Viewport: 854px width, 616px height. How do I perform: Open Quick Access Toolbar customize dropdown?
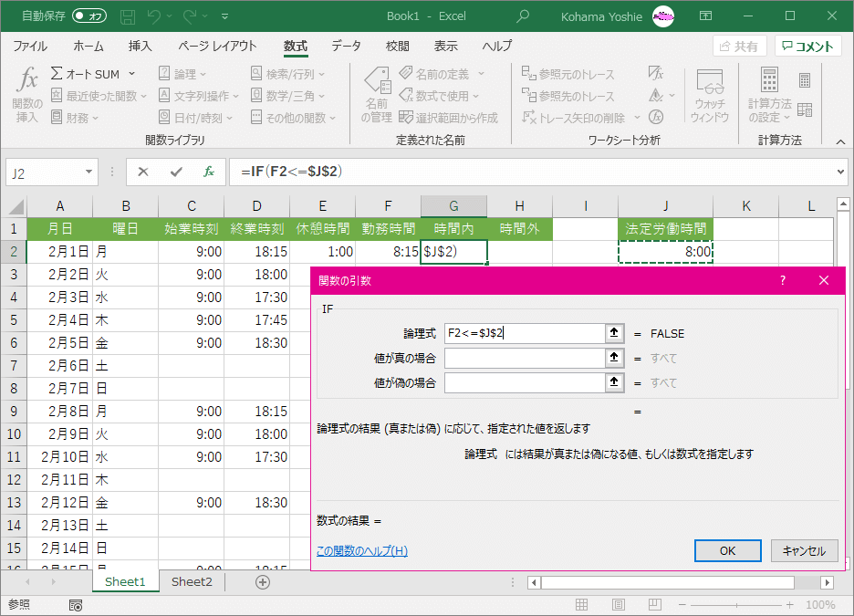[225, 16]
